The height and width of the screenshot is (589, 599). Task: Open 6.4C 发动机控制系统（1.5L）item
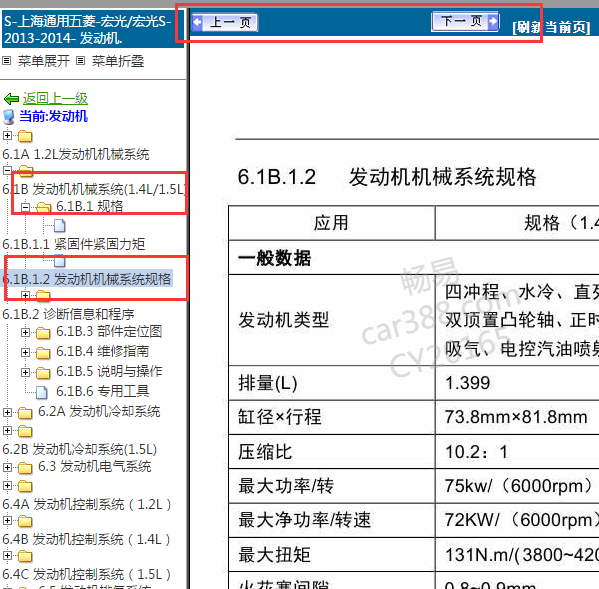point(86,574)
